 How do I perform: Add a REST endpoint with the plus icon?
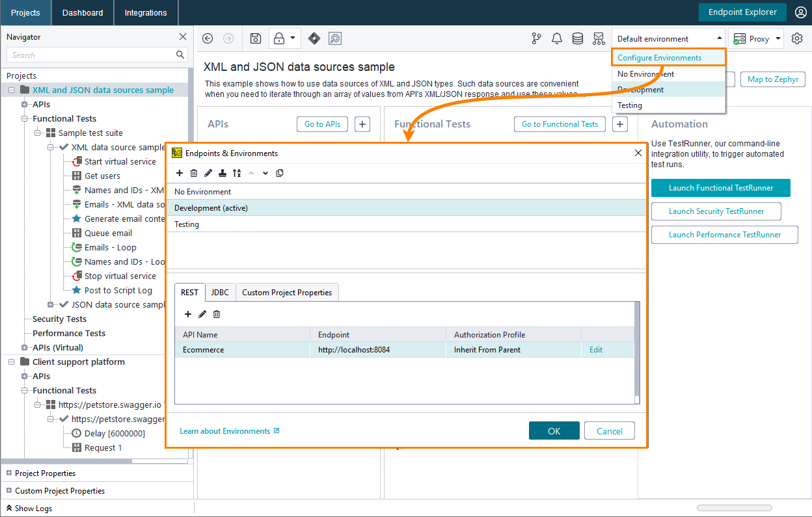tap(188, 314)
